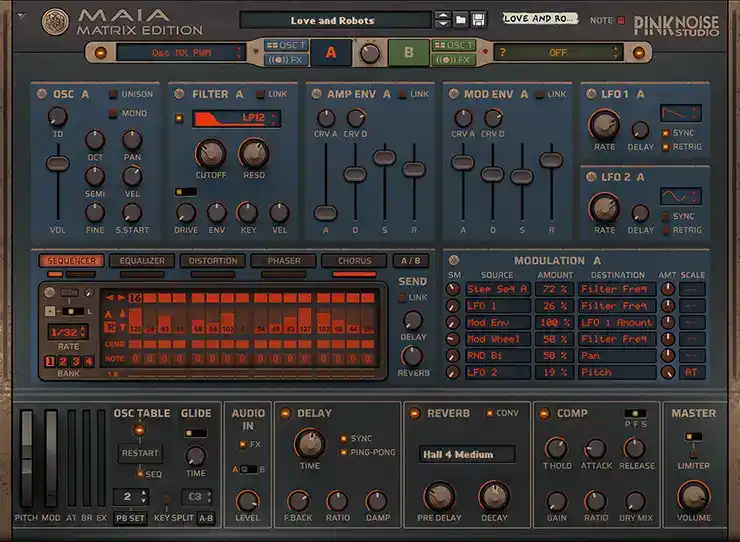This screenshot has width=740, height=542.
Task: Click the filter CUTOFF knob
Action: pyautogui.click(x=210, y=153)
